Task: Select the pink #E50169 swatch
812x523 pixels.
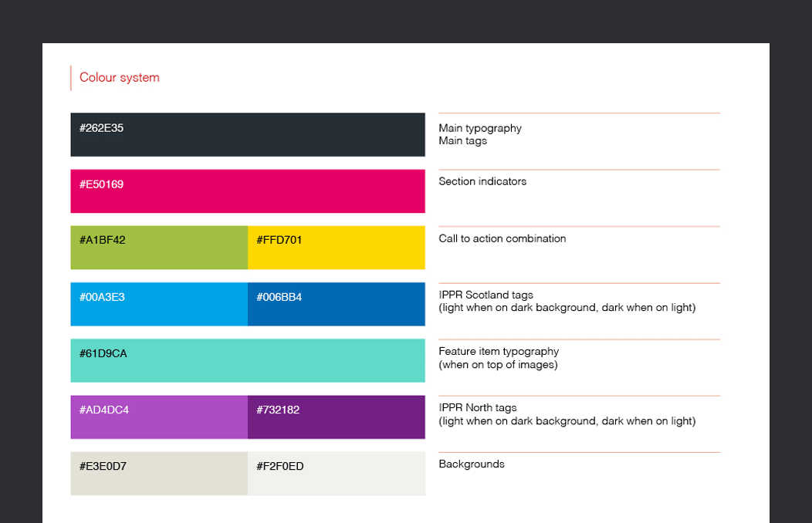Action: (x=247, y=191)
